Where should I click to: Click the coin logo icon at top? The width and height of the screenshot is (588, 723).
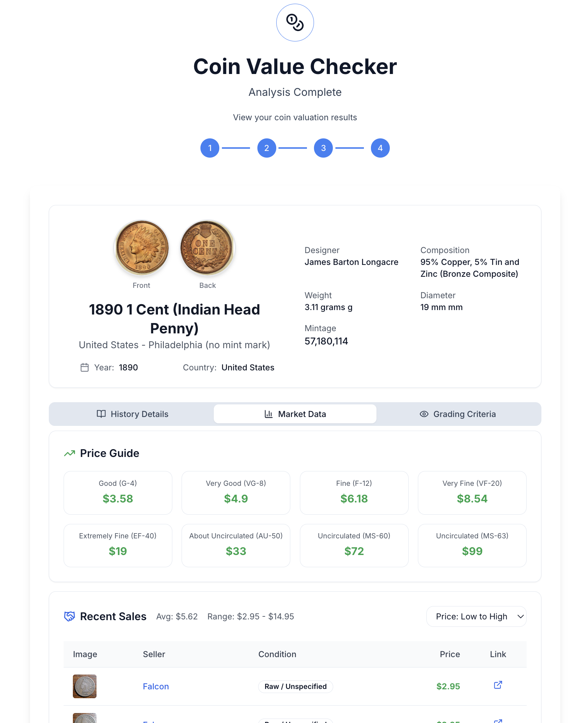pyautogui.click(x=295, y=23)
